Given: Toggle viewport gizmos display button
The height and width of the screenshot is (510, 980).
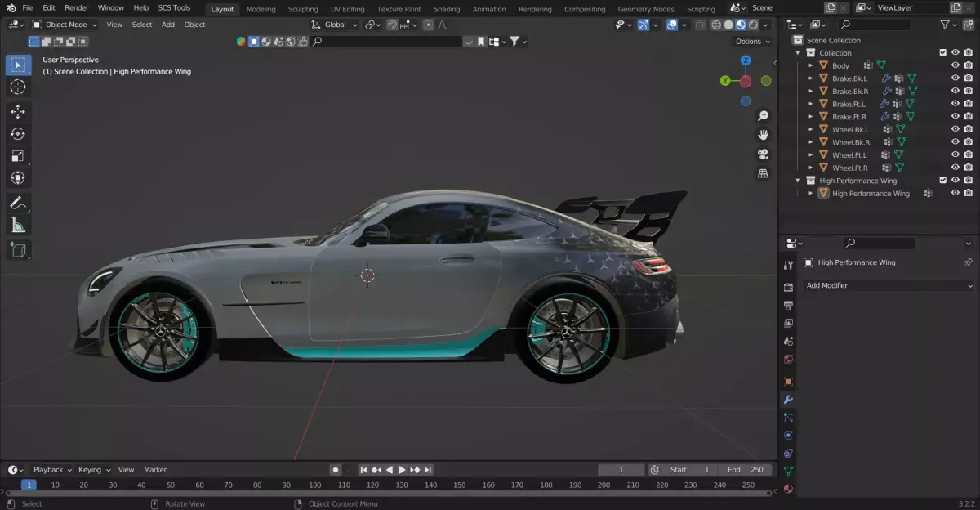Looking at the screenshot, I should click(x=644, y=25).
